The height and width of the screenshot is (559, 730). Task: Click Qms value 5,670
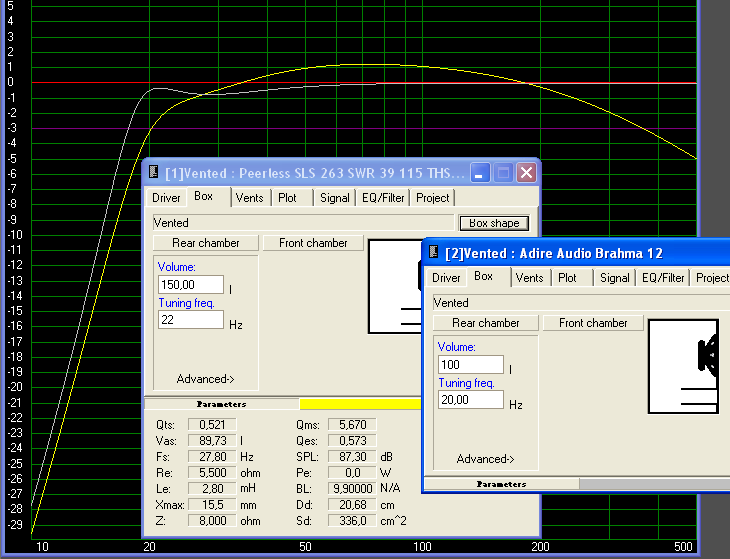coord(352,424)
